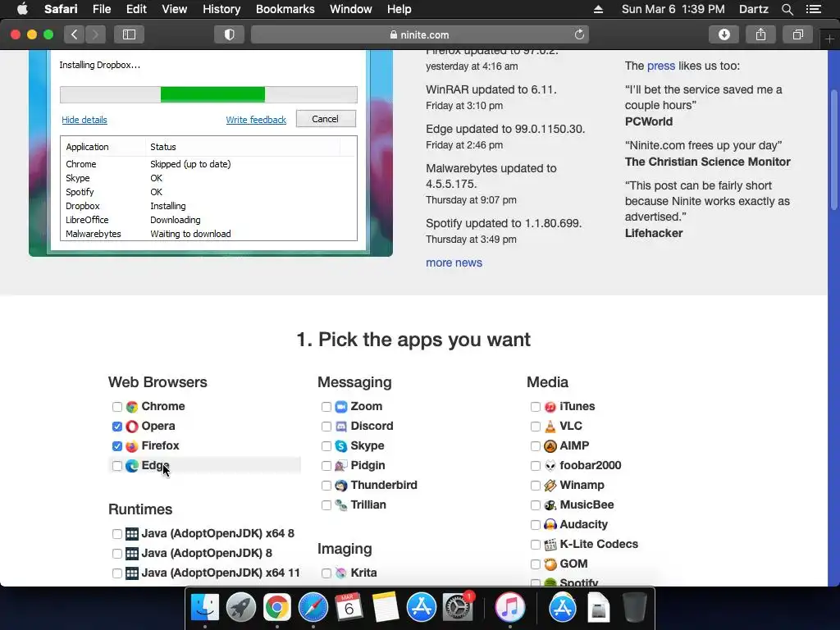Check the Winamp checkbox
This screenshot has height=630, width=840.
[535, 486]
